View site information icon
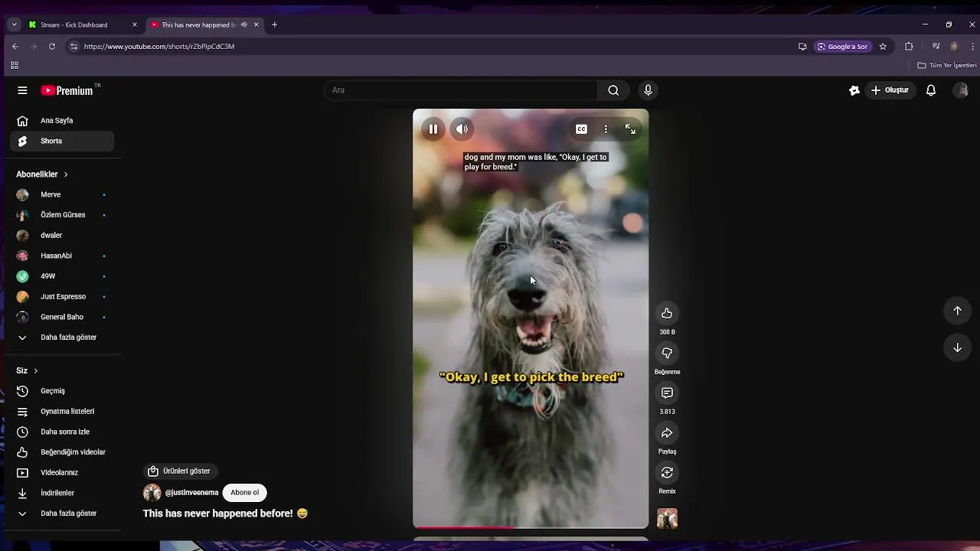Image resolution: width=980 pixels, height=551 pixels. (x=73, y=46)
